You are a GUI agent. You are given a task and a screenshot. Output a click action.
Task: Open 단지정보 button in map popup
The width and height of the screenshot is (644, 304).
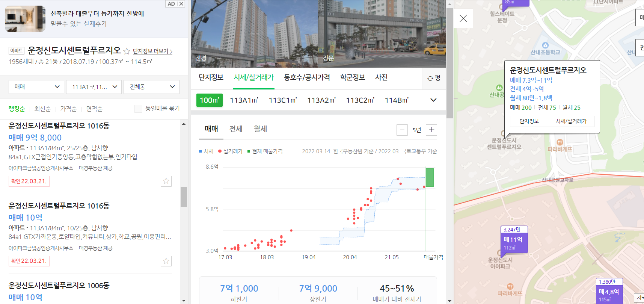(x=529, y=121)
